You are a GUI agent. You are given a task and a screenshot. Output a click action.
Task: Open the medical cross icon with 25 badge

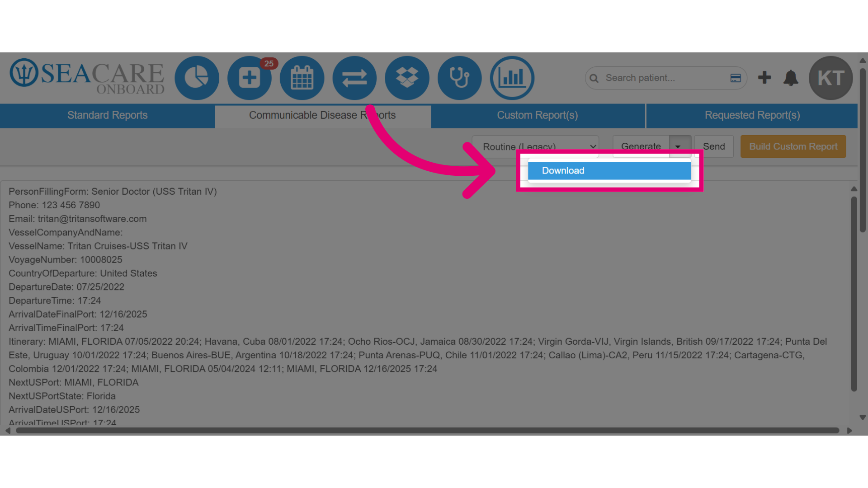pos(250,78)
